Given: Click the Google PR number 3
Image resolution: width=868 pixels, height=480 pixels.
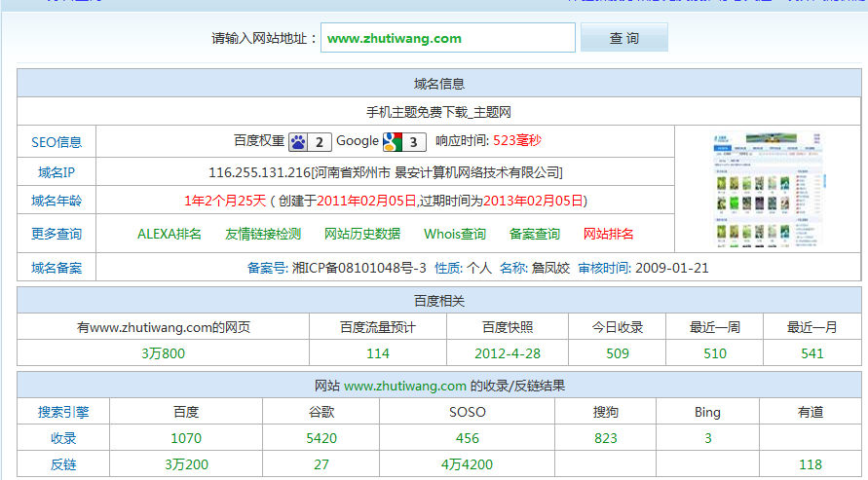Looking at the screenshot, I should pyautogui.click(x=413, y=142).
